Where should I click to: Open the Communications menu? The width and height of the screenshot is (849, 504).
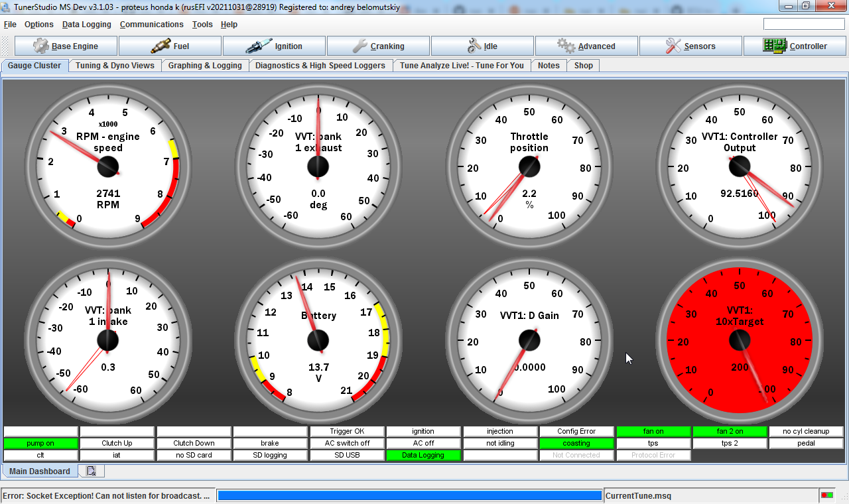click(x=152, y=25)
